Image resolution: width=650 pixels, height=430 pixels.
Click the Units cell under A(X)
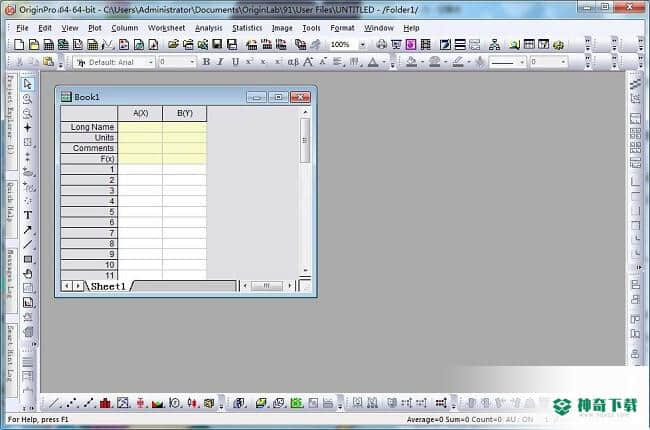[x=140, y=138]
